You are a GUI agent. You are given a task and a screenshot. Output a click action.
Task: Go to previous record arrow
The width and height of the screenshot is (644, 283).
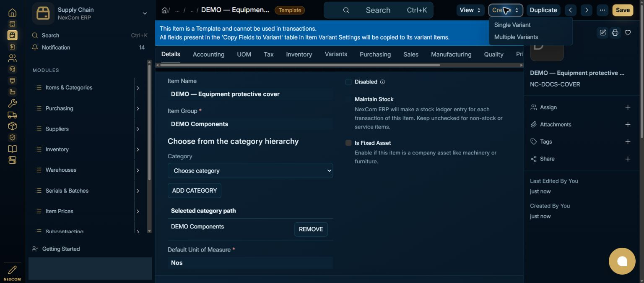tap(571, 10)
